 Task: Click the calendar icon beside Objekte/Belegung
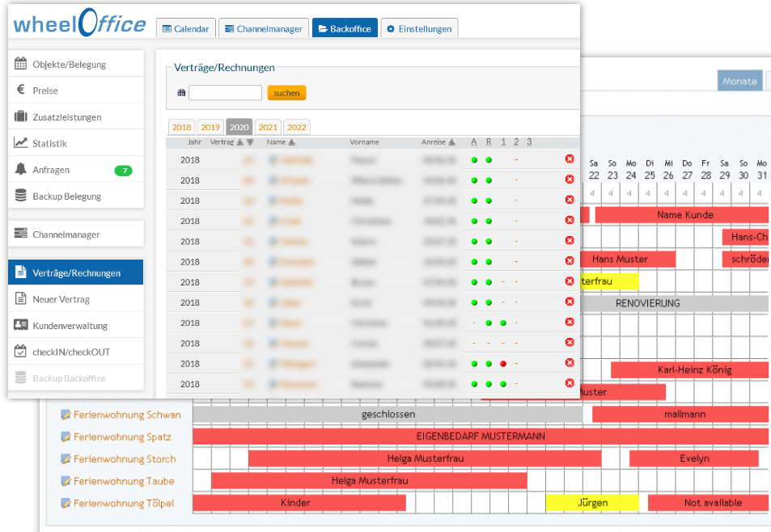point(21,65)
